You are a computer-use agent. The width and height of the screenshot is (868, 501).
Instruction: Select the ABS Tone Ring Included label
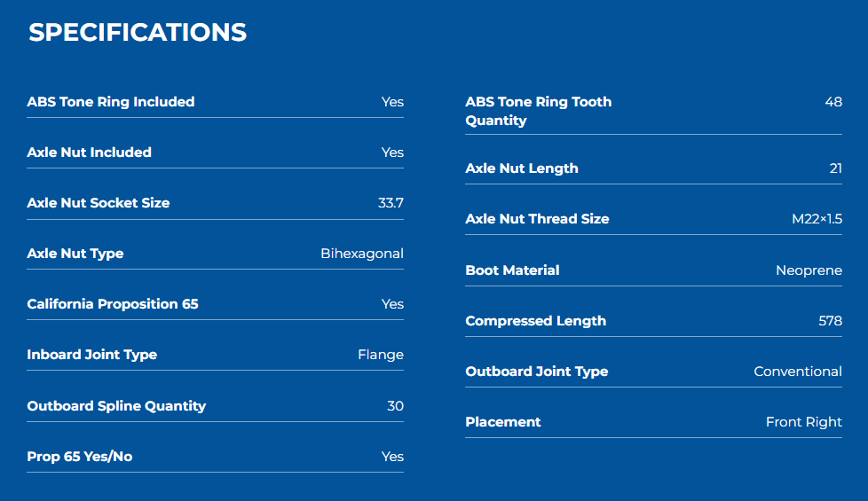pos(111,102)
